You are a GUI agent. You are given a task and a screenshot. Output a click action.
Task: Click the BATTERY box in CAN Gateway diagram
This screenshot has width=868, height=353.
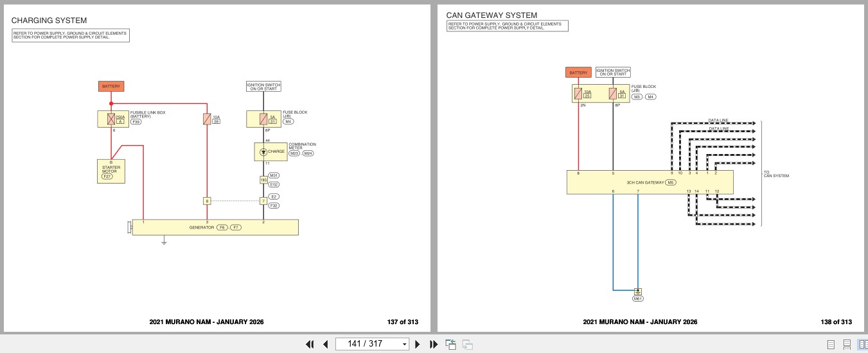[x=578, y=73]
